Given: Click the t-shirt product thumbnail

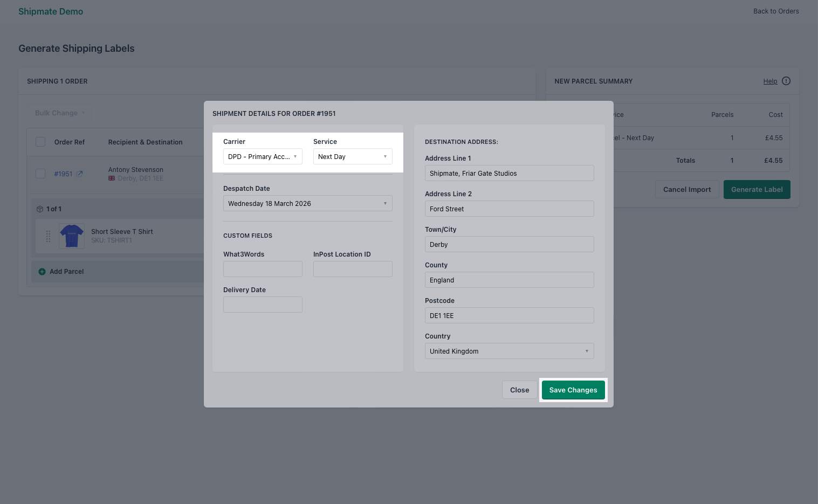Looking at the screenshot, I should coord(71,236).
